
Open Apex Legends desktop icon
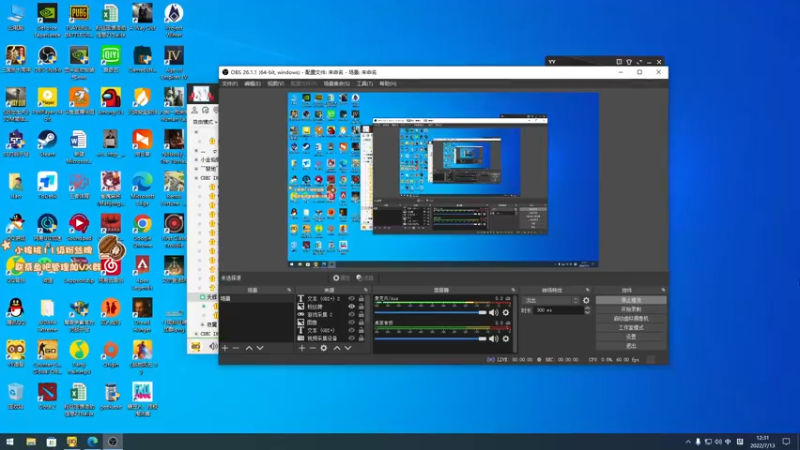pos(142,273)
